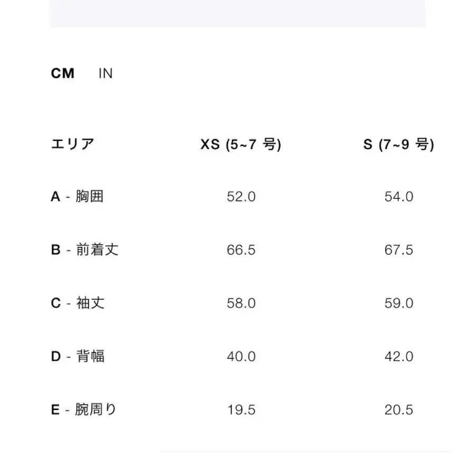The width and height of the screenshot is (476, 476).
Task: Select the XS 前着丈 value 66.5
Action: click(x=241, y=250)
